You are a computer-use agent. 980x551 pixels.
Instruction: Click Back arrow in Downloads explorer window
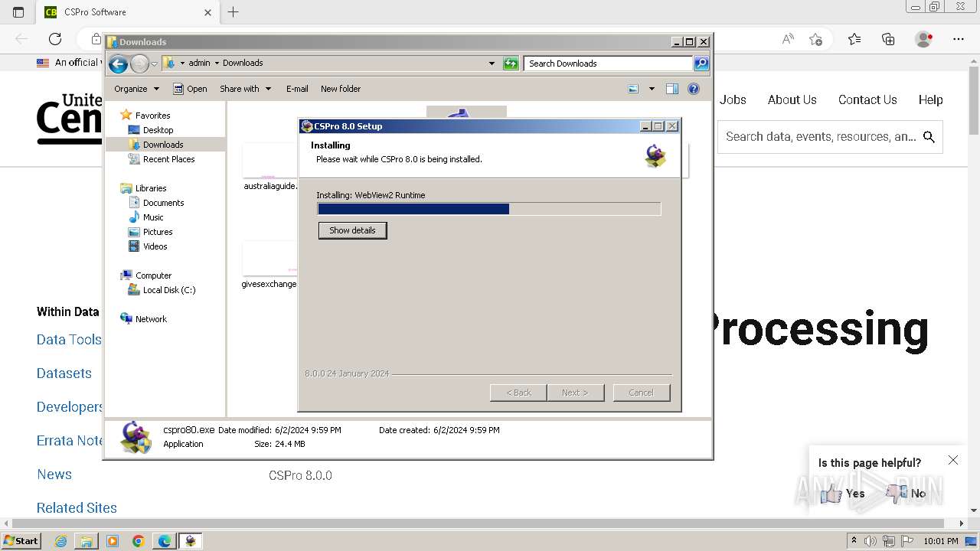coord(118,64)
